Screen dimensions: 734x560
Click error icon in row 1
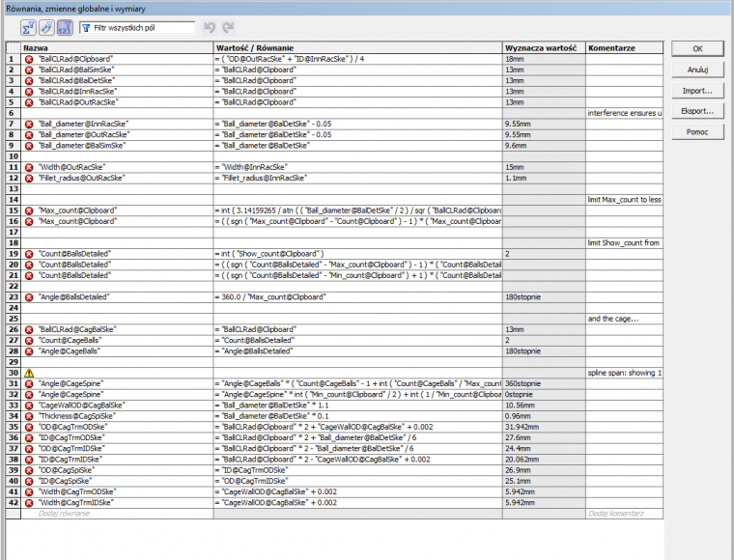click(29, 60)
